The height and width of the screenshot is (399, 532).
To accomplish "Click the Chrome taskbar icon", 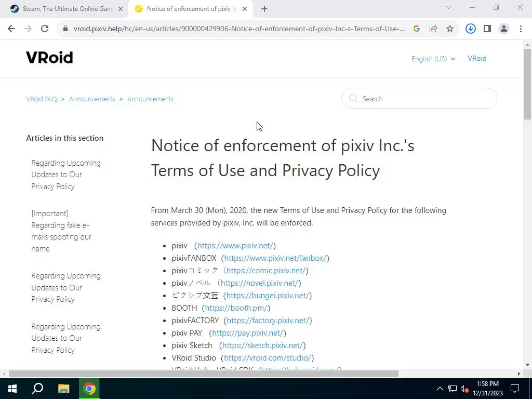I will coord(89,389).
